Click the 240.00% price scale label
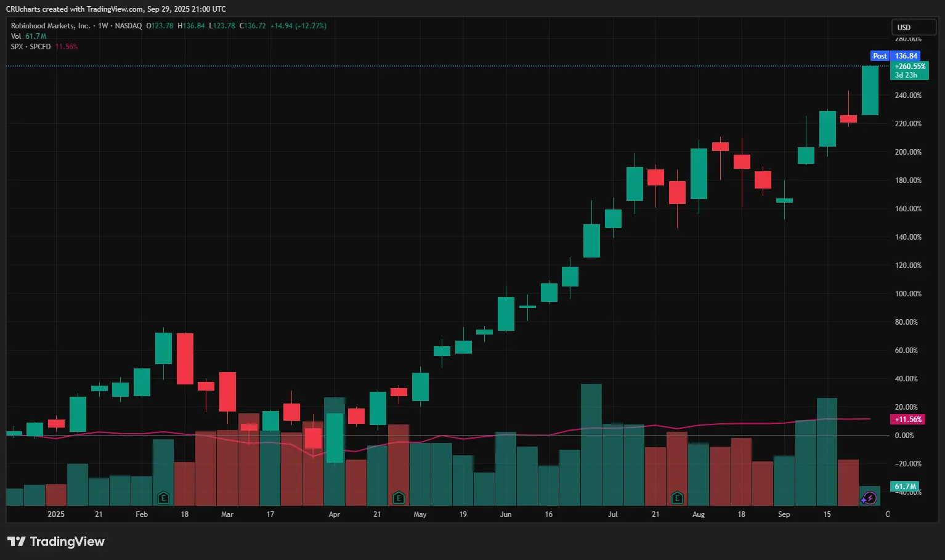The image size is (945, 560). tap(908, 95)
